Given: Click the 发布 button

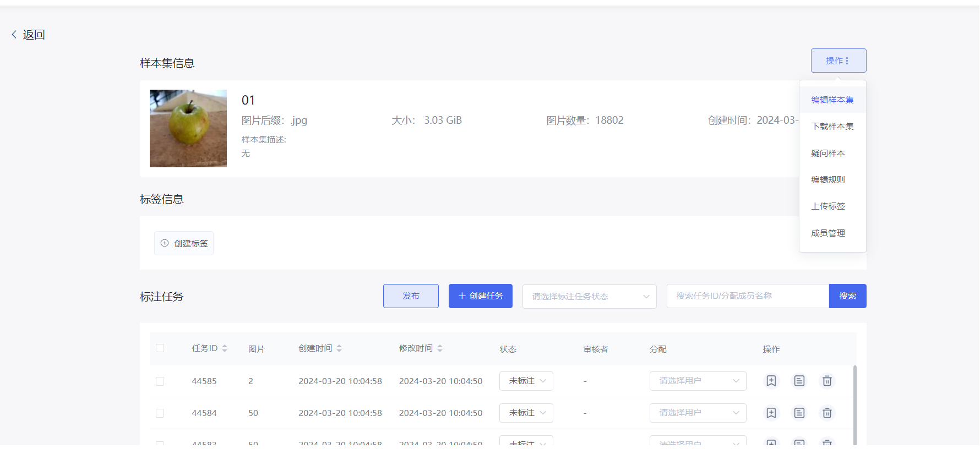Looking at the screenshot, I should coord(411,296).
